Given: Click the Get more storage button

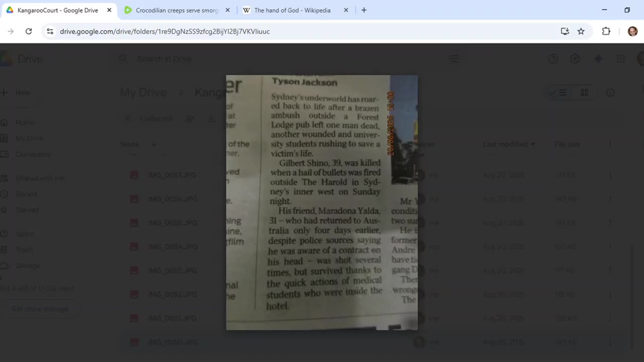Looking at the screenshot, I should 40,309.
